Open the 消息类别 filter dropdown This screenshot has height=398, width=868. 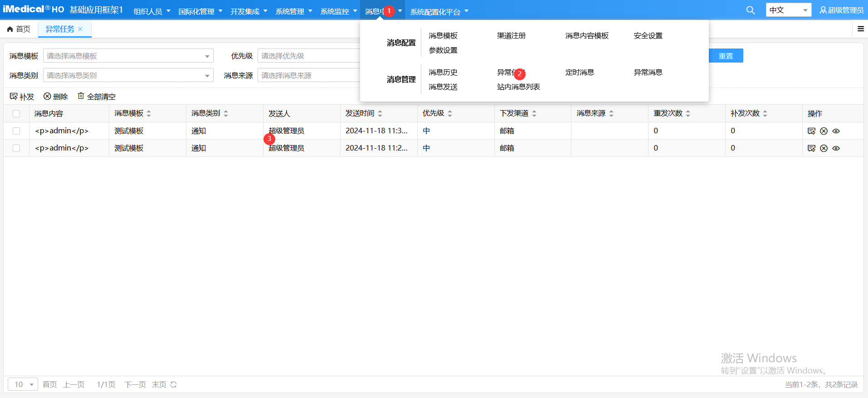click(x=128, y=75)
